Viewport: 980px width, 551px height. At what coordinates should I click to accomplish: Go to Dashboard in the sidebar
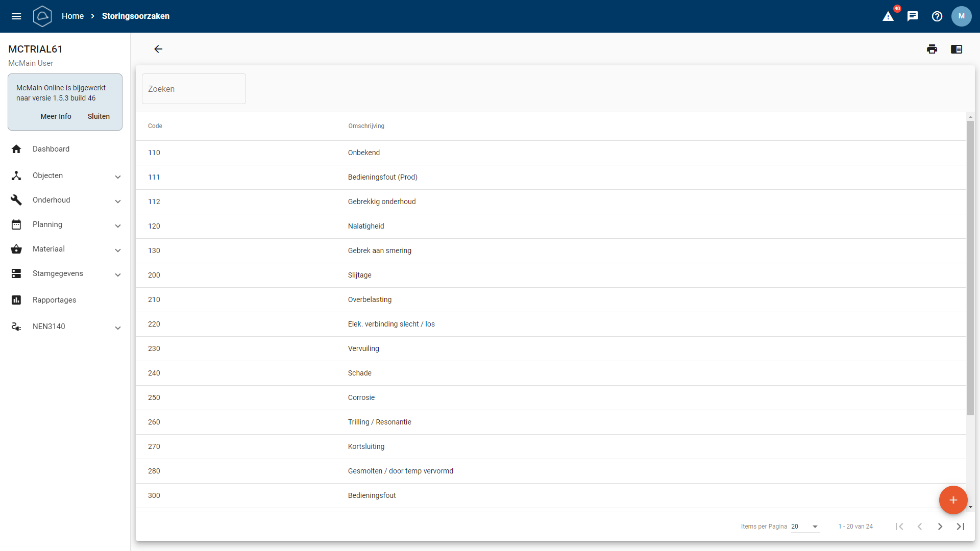[51, 149]
